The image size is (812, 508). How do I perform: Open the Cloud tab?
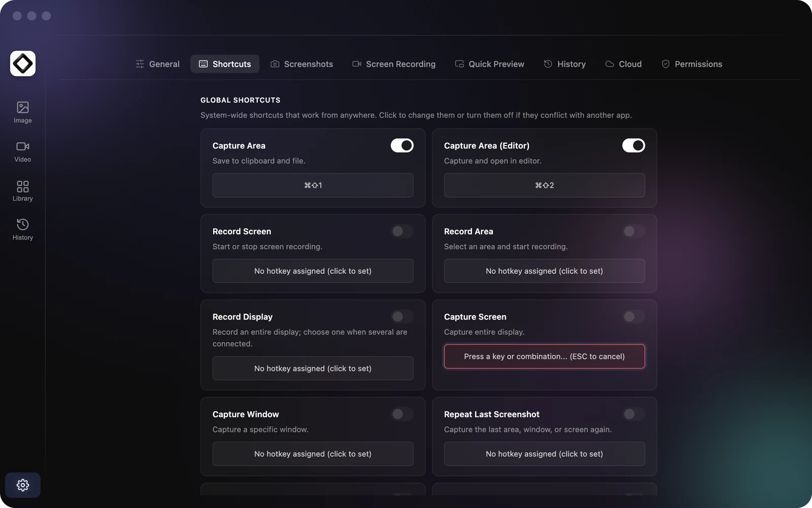tap(624, 64)
